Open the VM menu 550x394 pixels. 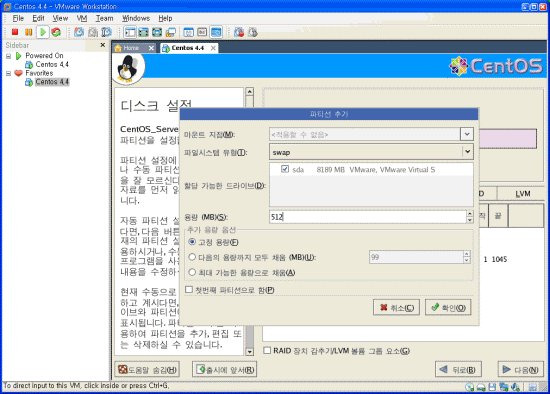pyautogui.click(x=82, y=18)
